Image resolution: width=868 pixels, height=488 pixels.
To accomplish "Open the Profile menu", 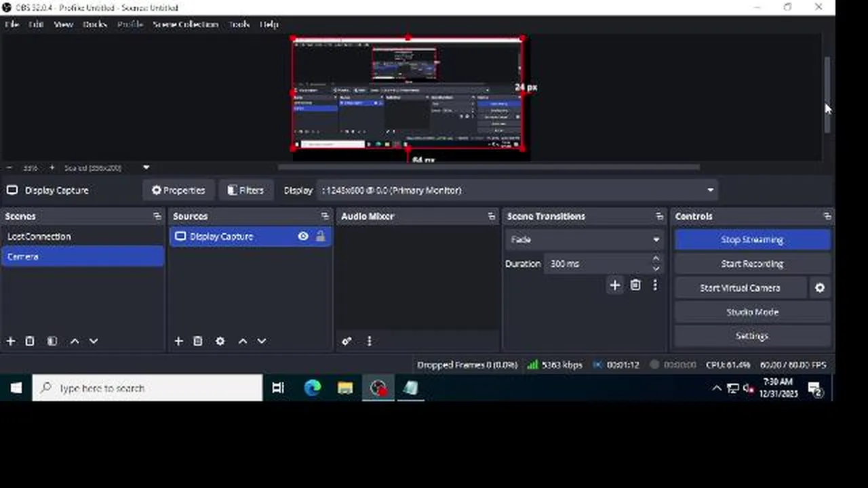I will [130, 24].
